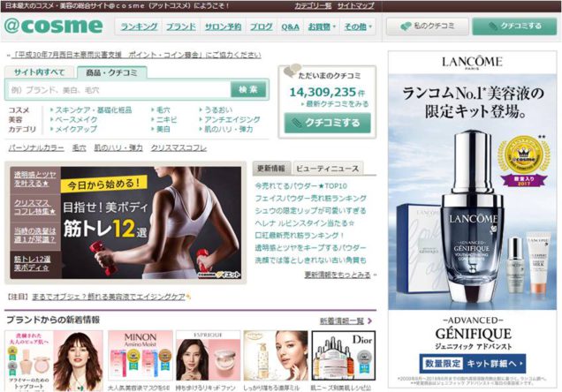562x392 pixels.
Task: Select the 筋トレ12選 美ボディ banner tab
Action: coord(35,263)
